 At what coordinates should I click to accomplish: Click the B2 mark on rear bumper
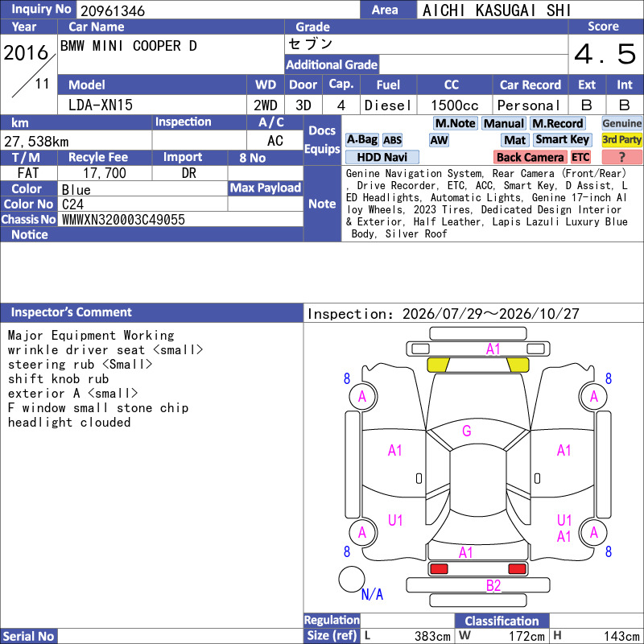click(493, 586)
